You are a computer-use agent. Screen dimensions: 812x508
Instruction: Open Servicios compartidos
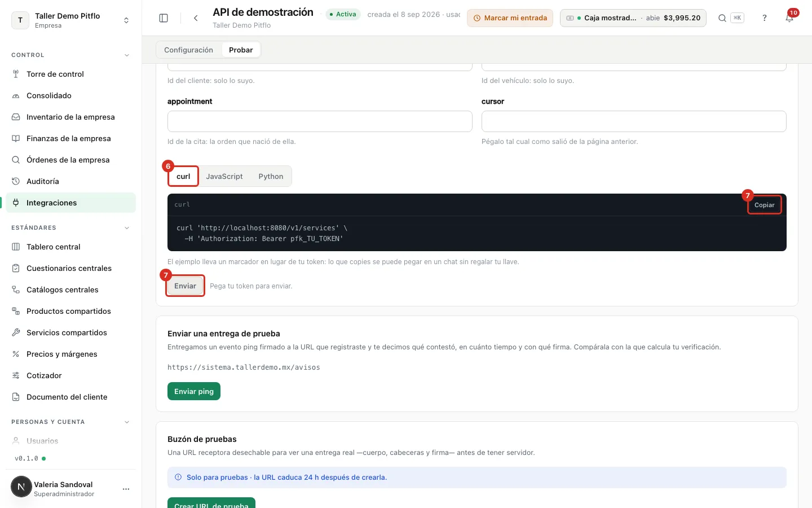click(x=70, y=332)
